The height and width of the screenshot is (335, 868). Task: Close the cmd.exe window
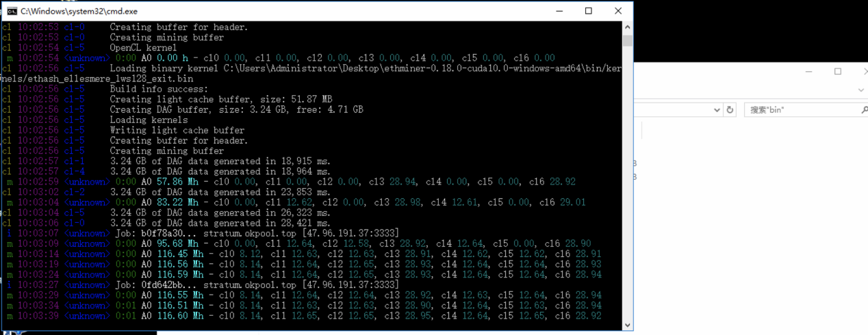click(x=618, y=11)
